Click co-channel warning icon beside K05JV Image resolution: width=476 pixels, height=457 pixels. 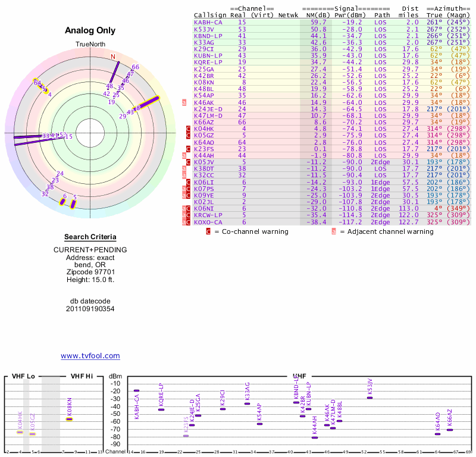coord(188,162)
